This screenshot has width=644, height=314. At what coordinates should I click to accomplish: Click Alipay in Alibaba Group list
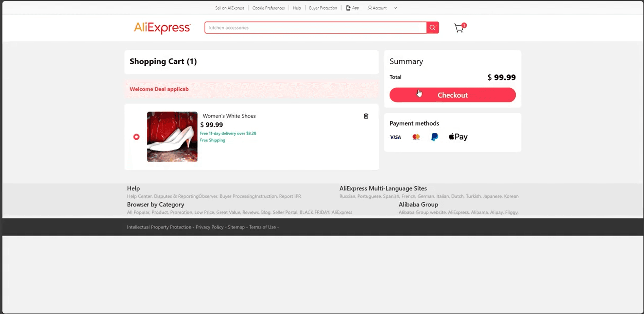click(x=497, y=212)
